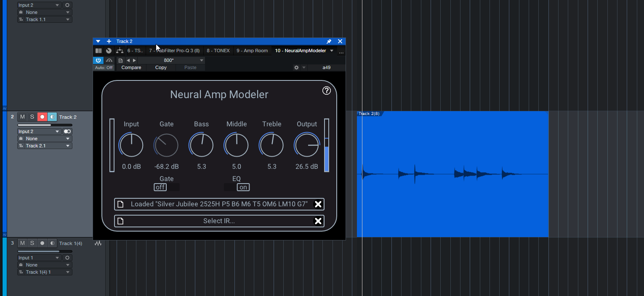Open the routing view icon
The image size is (644, 296).
pyautogui.click(x=120, y=51)
